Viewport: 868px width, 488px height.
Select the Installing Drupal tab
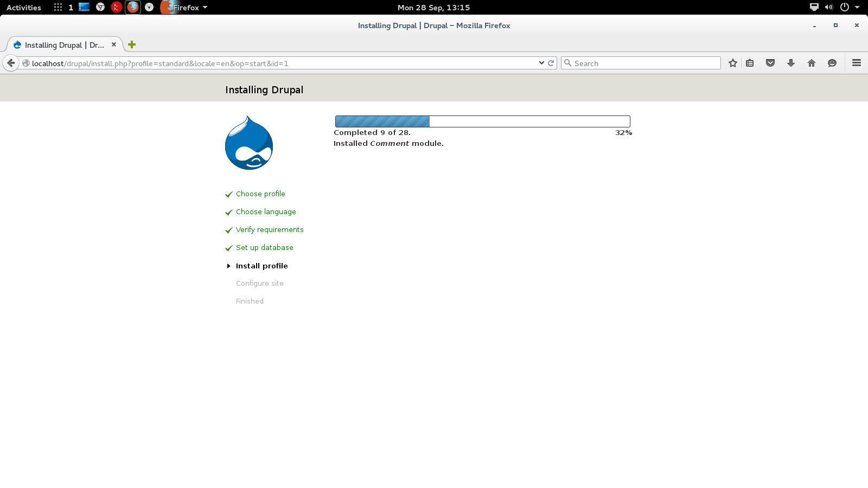tap(65, 44)
